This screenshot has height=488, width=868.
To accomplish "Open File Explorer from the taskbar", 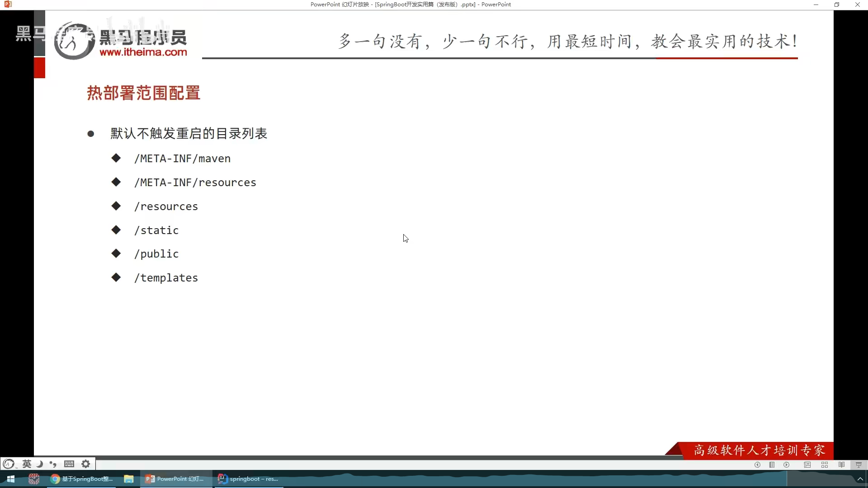I will (129, 479).
